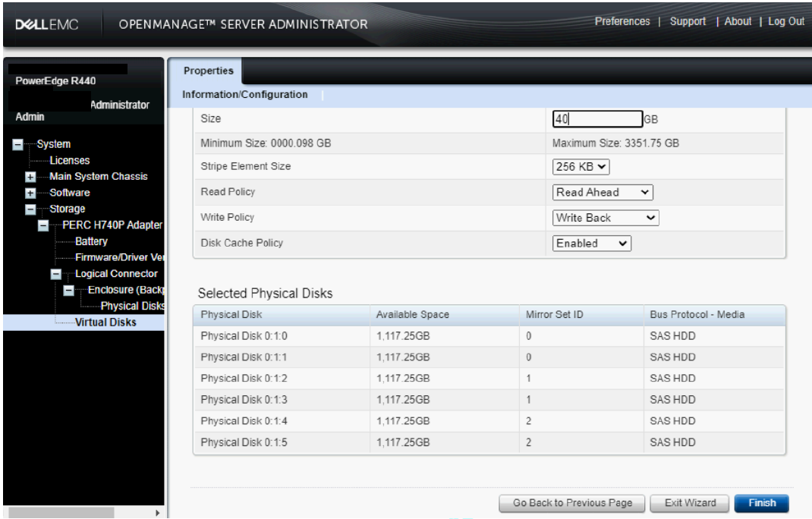Open Preferences
This screenshot has height=519, width=812.
(x=624, y=21)
